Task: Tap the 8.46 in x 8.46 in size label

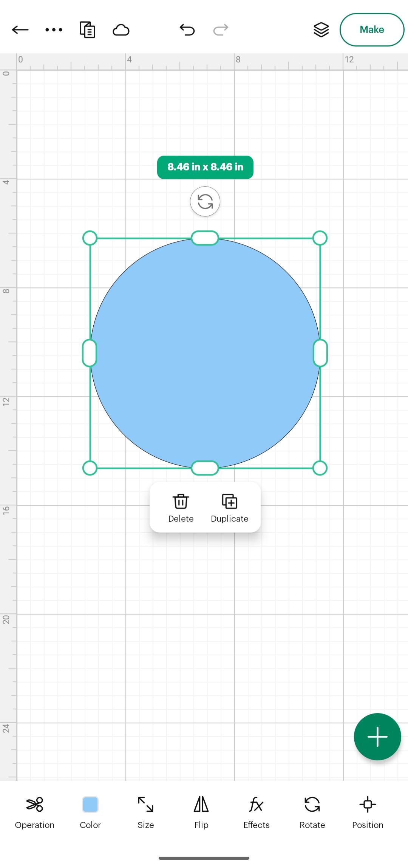Action: [x=205, y=167]
